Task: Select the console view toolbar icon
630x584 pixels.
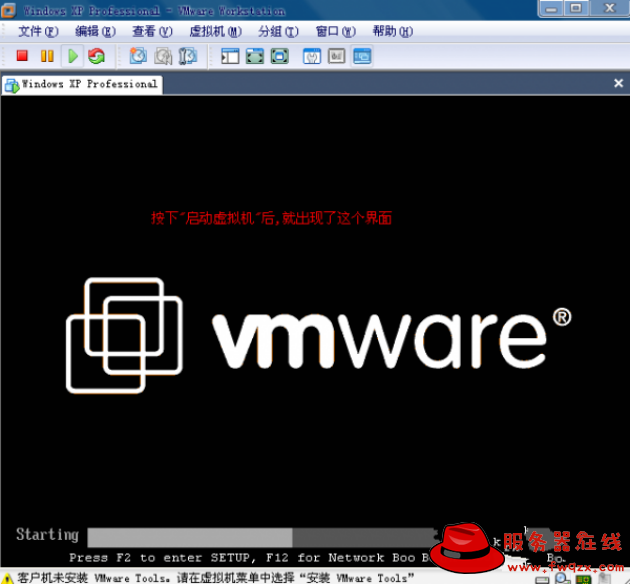Action: coord(362,56)
